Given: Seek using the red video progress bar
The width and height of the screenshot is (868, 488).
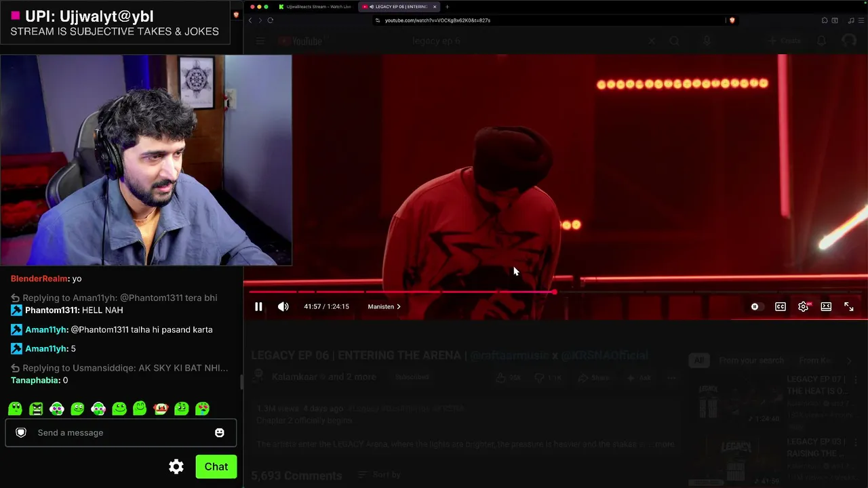Looking at the screenshot, I should tap(555, 292).
